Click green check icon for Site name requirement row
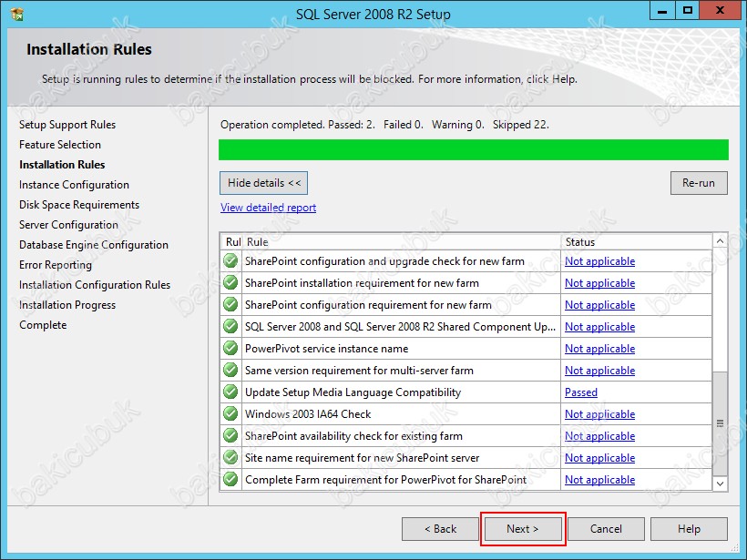The width and height of the screenshot is (747, 560). tap(230, 458)
